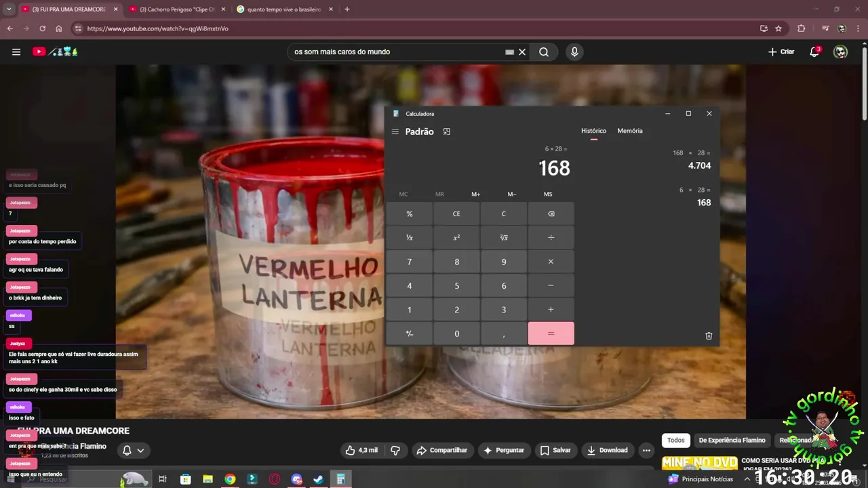Reload the page in Chrome
Screen dimensions: 868x488
42,28
